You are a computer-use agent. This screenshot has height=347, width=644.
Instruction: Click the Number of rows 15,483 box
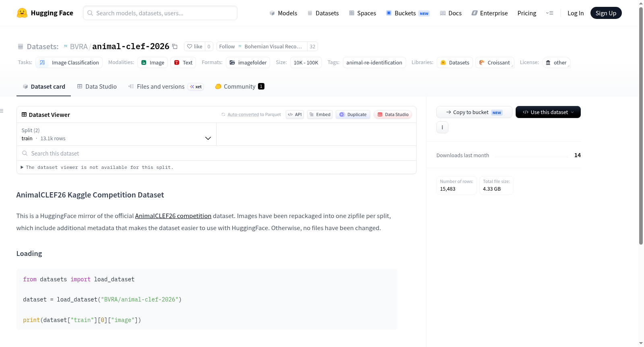[x=456, y=185]
